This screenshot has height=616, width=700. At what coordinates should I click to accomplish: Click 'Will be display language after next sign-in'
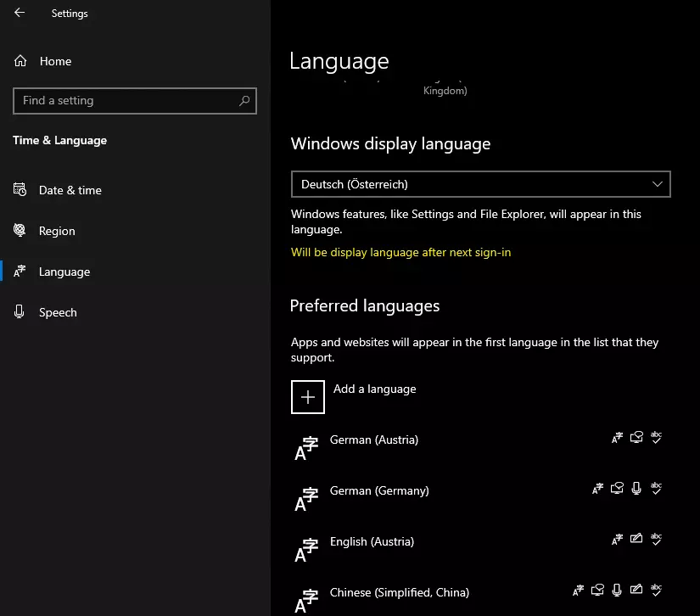point(400,252)
